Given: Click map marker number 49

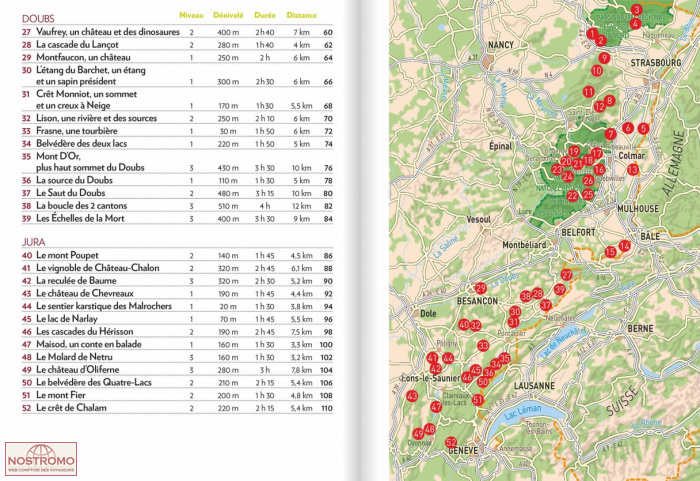Looking at the screenshot, I should point(418,434).
